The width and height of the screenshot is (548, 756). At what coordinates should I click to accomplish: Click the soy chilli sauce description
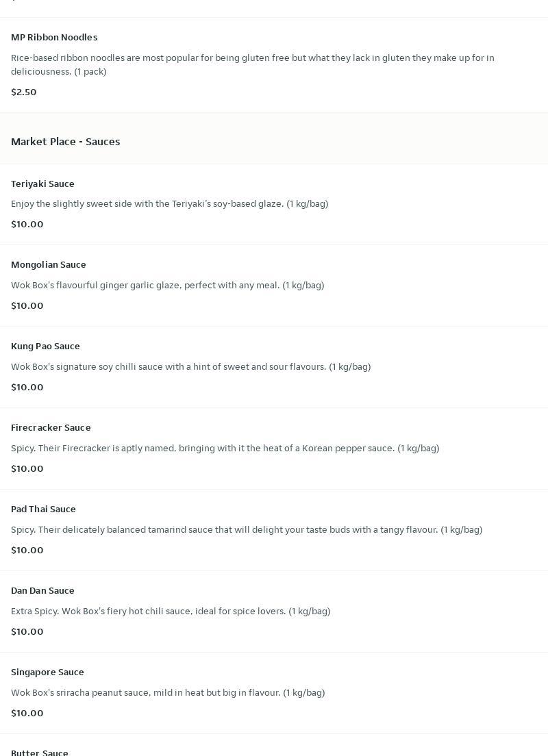point(190,367)
